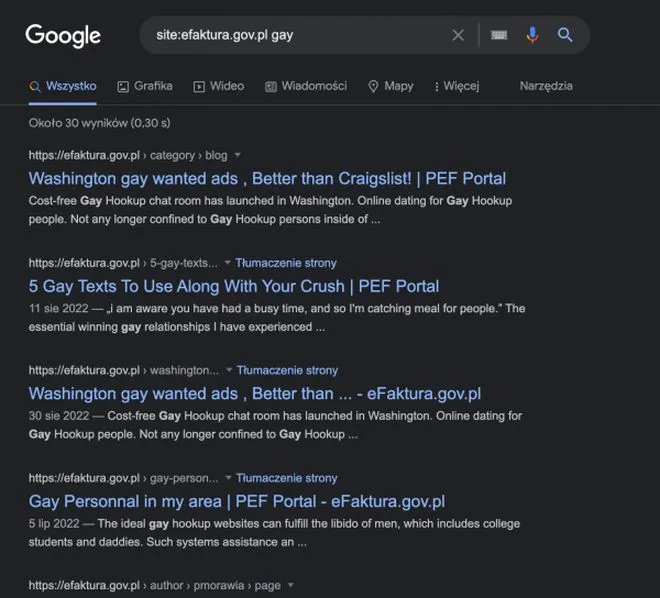This screenshot has height=598, width=660.
Task: Expand dropdown arrow next to 5-gay-texts URL
Action: (x=228, y=263)
